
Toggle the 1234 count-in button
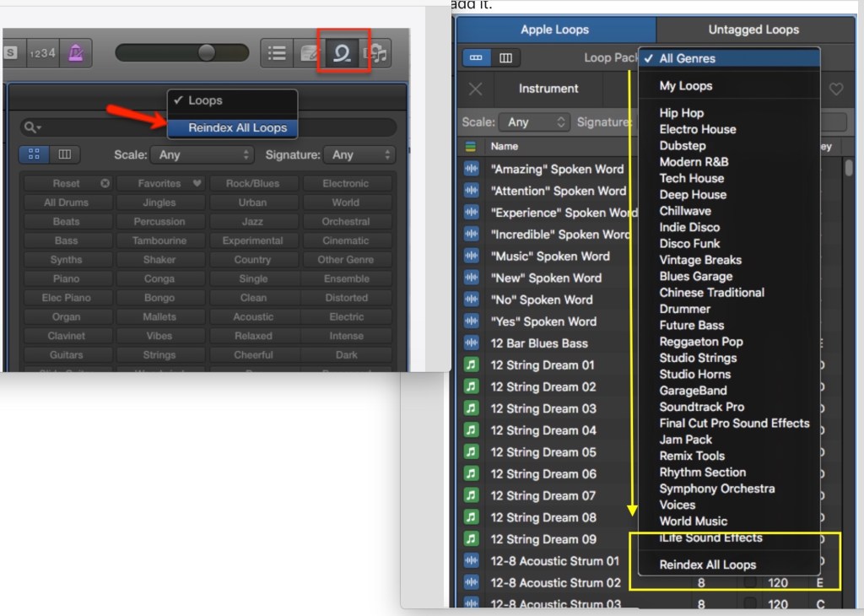pos(42,53)
